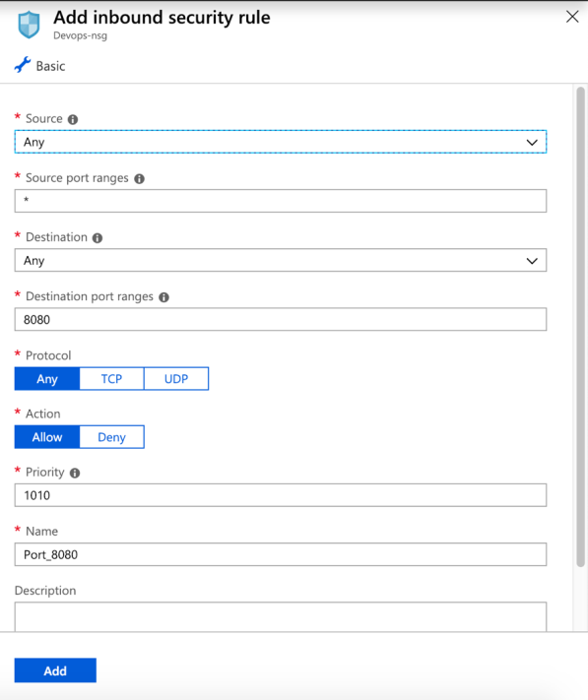Select TCP protocol option
The width and height of the screenshot is (588, 700).
[x=111, y=379]
